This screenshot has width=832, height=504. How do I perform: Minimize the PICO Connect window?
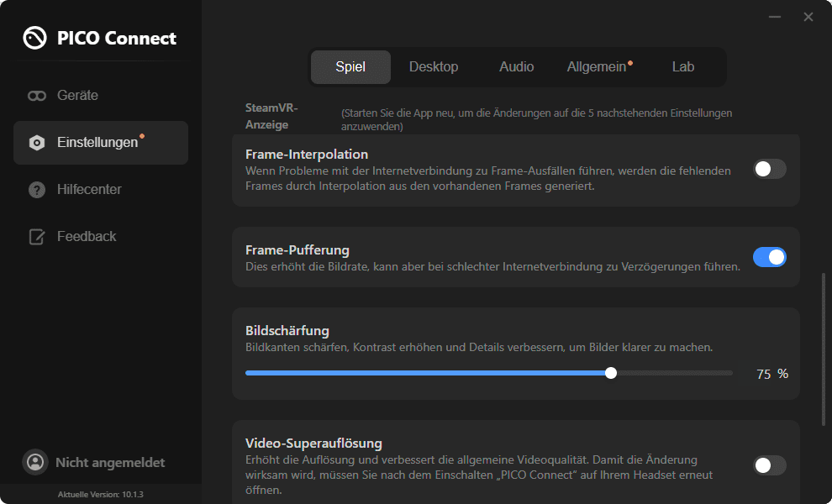(x=775, y=17)
